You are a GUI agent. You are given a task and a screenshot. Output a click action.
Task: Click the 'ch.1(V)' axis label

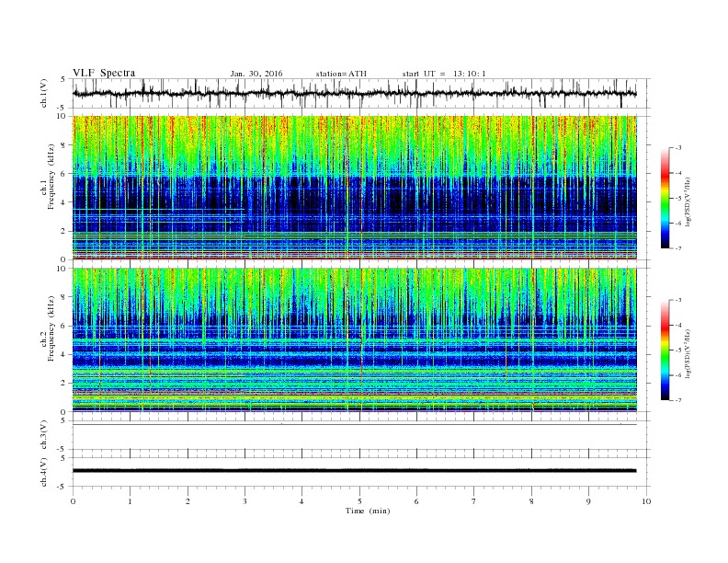coord(44,93)
